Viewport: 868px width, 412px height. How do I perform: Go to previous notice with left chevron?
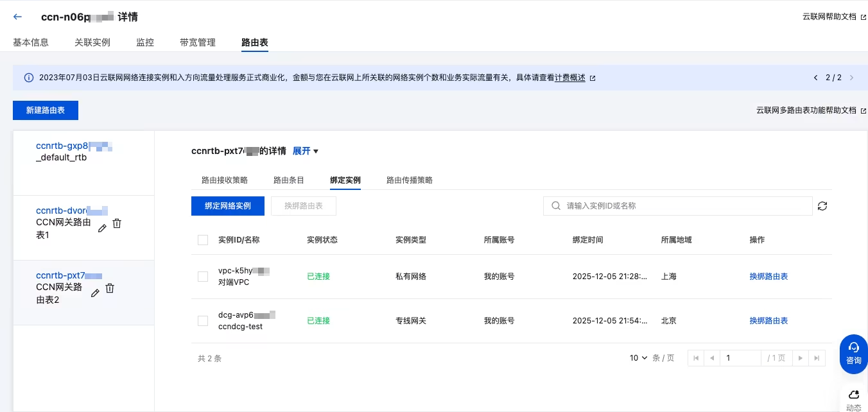coord(816,78)
